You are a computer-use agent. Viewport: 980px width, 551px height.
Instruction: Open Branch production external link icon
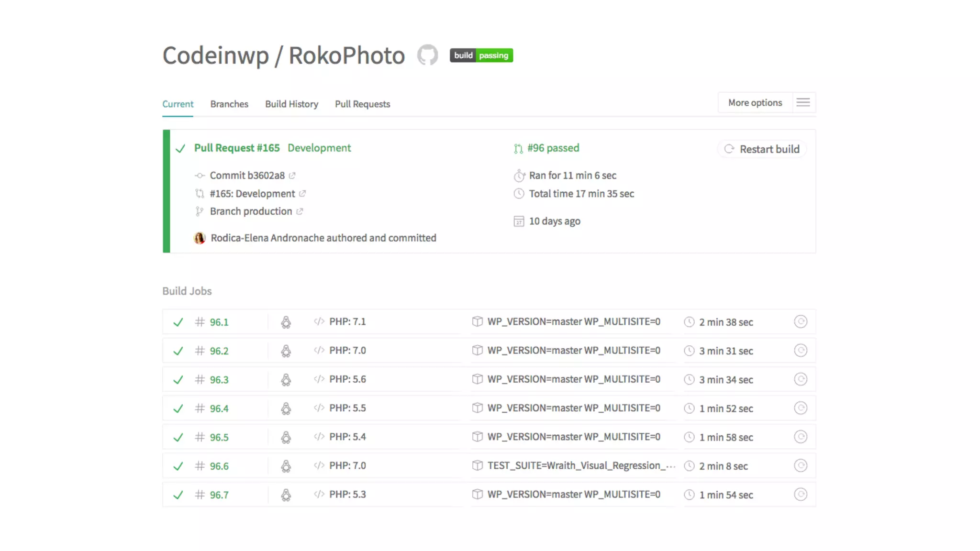click(300, 211)
